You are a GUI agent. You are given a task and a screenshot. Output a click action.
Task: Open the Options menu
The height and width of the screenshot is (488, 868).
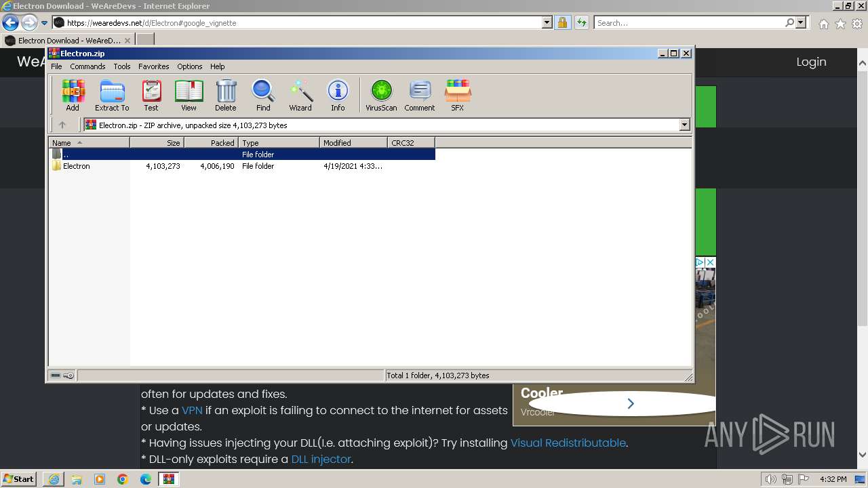pyautogui.click(x=190, y=66)
